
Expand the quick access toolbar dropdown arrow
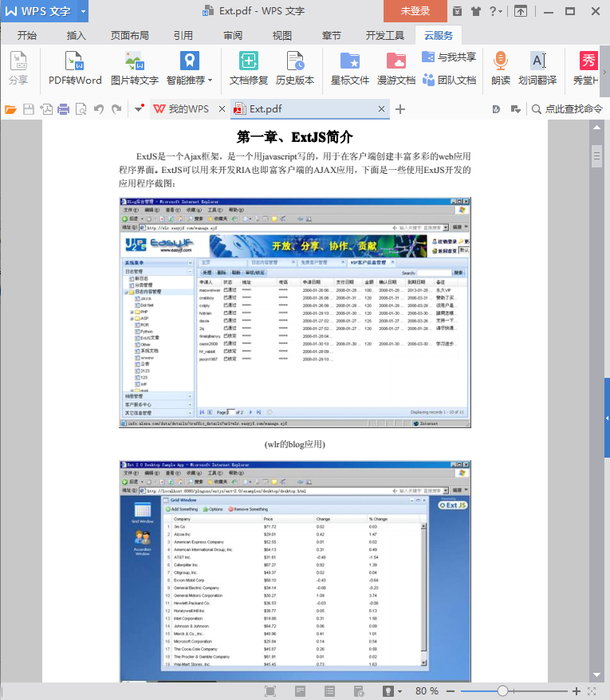pos(139,109)
